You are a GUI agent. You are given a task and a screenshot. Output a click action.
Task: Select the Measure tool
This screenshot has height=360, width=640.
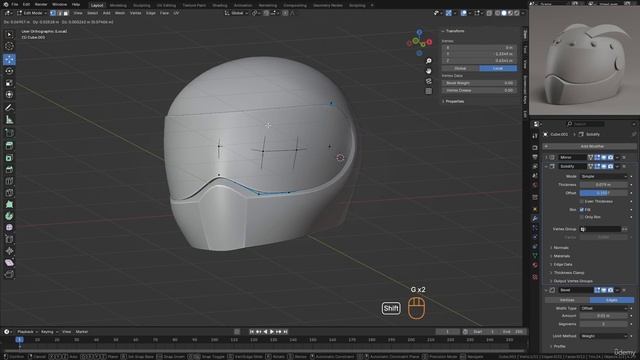(x=9, y=120)
